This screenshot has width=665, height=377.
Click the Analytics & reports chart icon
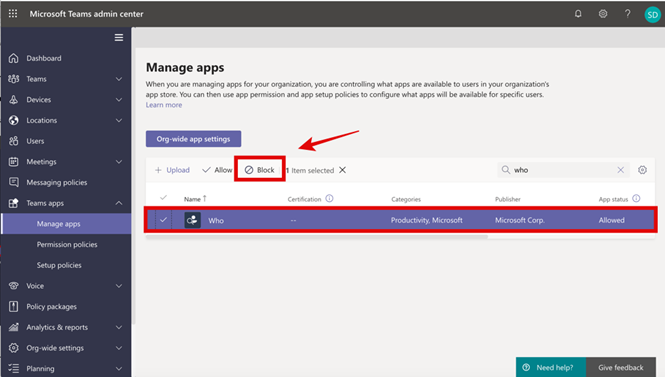(x=14, y=327)
